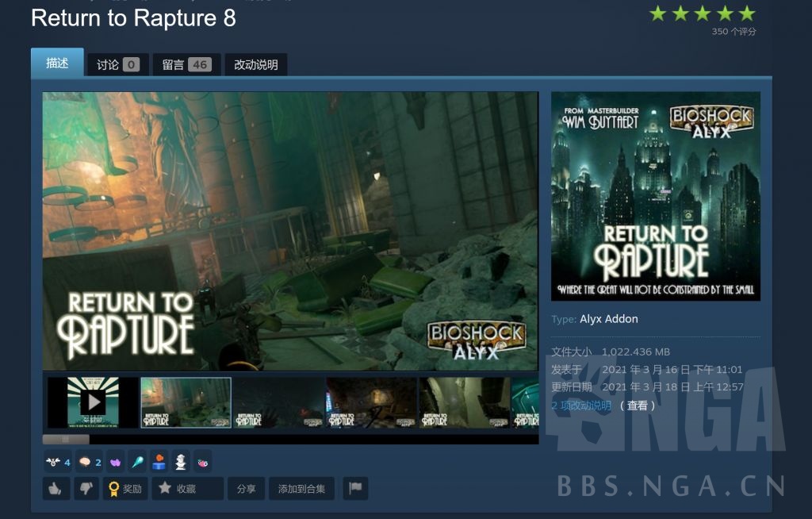Click the thumbs up rate button
The width and height of the screenshot is (812, 519).
coord(55,489)
